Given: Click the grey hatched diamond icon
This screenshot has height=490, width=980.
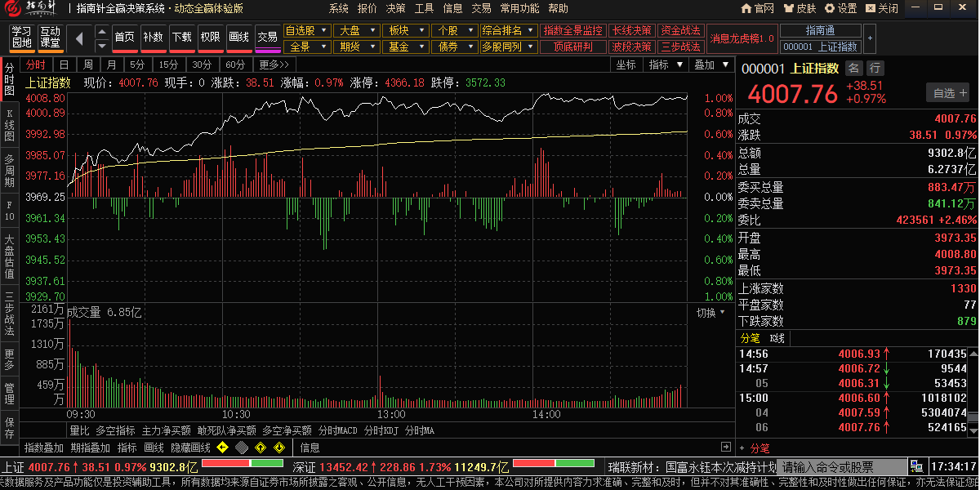Looking at the screenshot, I should pos(242,448).
